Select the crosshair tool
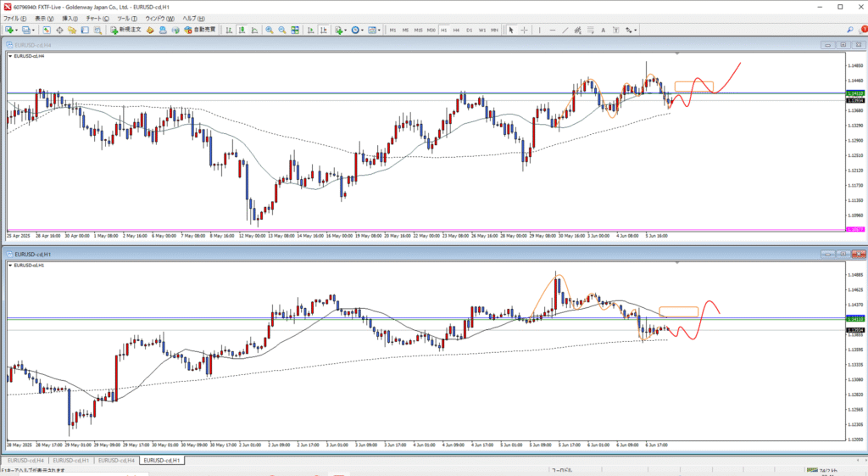 [x=524, y=30]
